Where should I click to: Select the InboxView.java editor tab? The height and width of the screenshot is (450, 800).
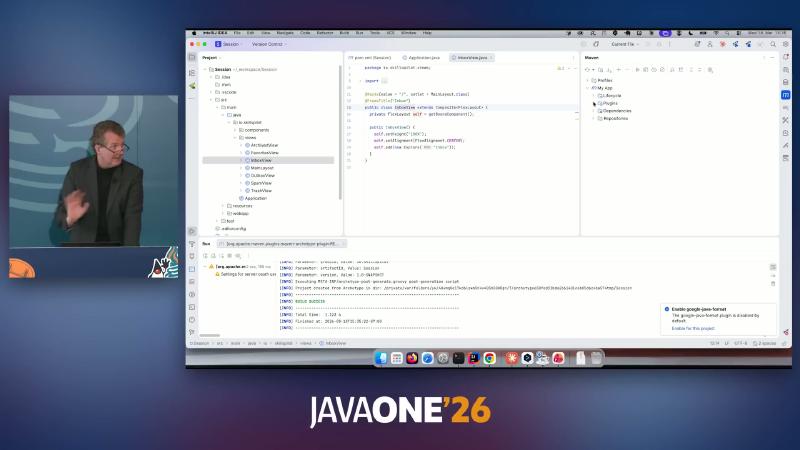(x=472, y=58)
